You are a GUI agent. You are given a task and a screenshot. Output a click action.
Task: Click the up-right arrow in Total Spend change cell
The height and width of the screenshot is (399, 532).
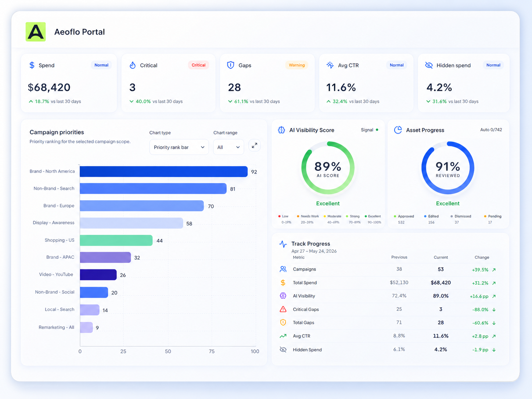coord(494,283)
